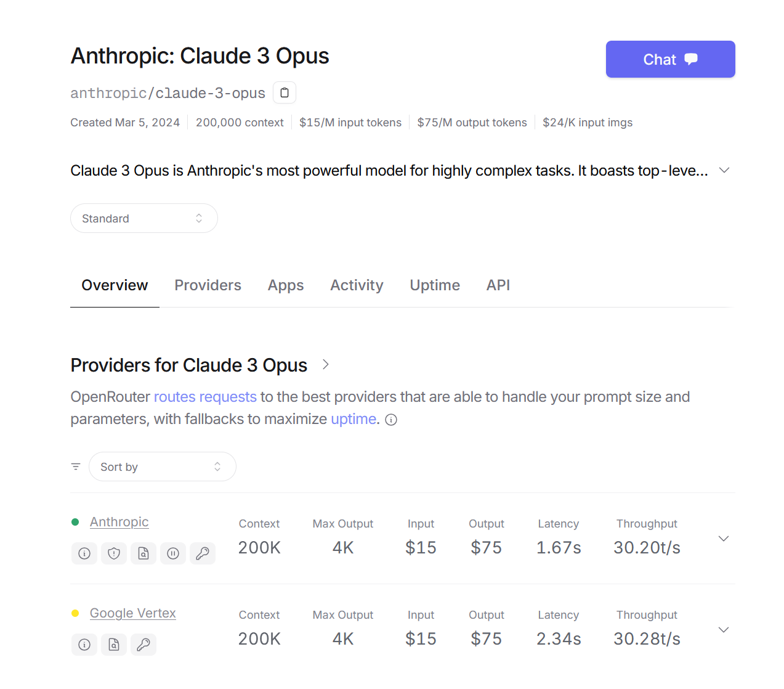
Task: Click the anthropic/claude-3-opus model slug text
Action: pyautogui.click(x=168, y=93)
